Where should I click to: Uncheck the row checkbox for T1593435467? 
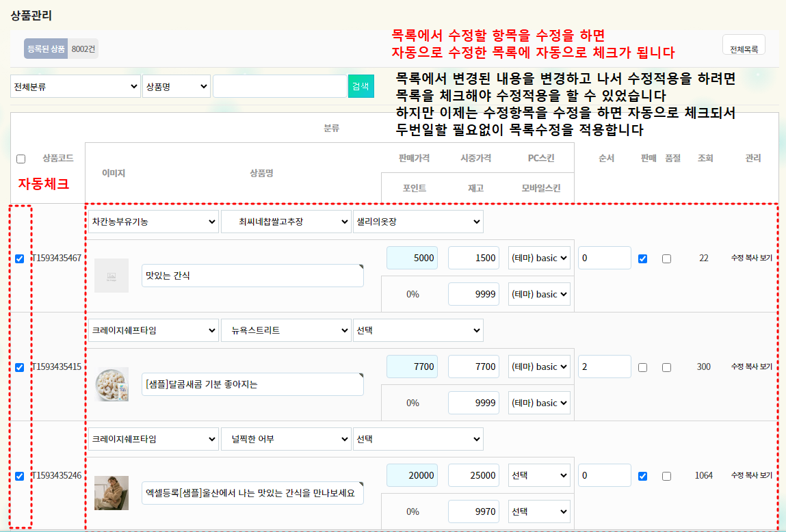20,258
